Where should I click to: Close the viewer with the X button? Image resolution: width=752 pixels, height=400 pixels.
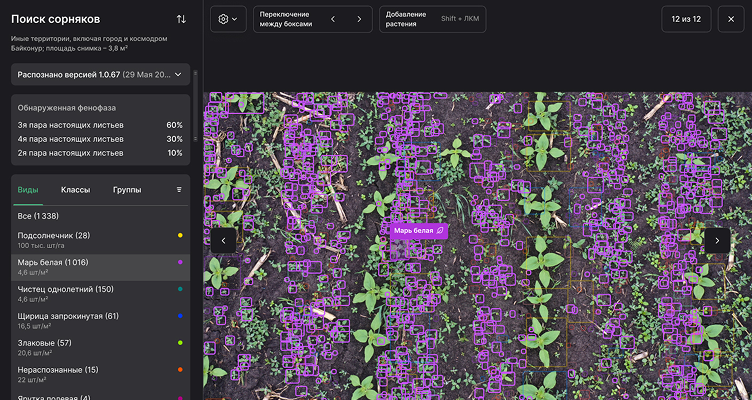pos(730,19)
